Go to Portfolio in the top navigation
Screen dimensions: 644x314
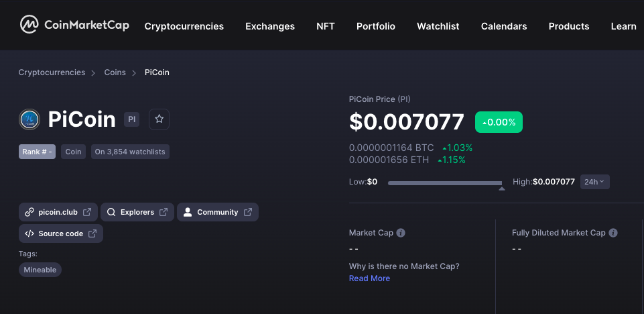tap(376, 26)
